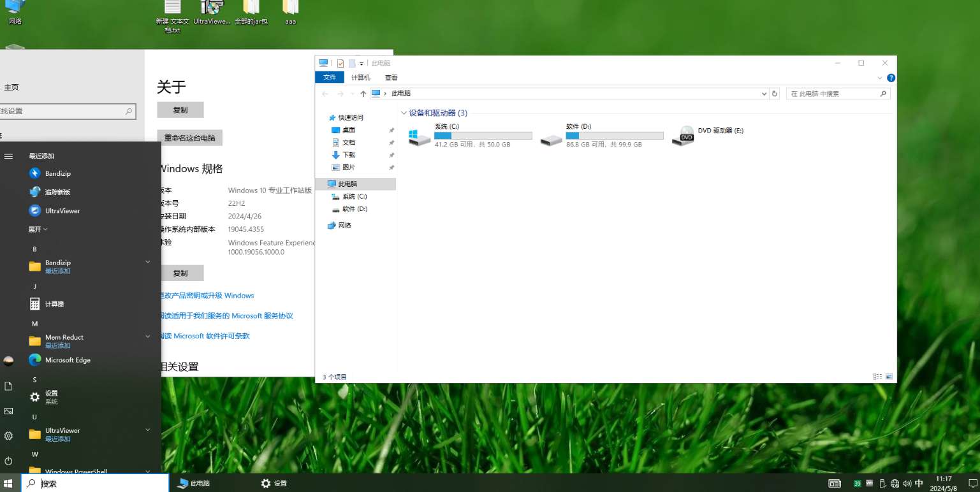Click the 重命名这台电脑 button
The width and height of the screenshot is (980, 492).
coord(189,138)
